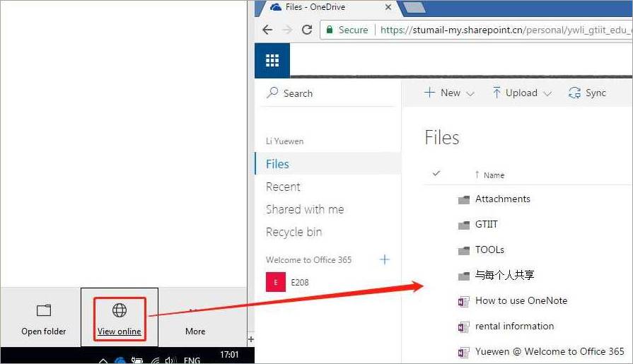This screenshot has width=633, height=364.
Task: Select the Files - OneDrive browser tab
Action: pos(329,8)
